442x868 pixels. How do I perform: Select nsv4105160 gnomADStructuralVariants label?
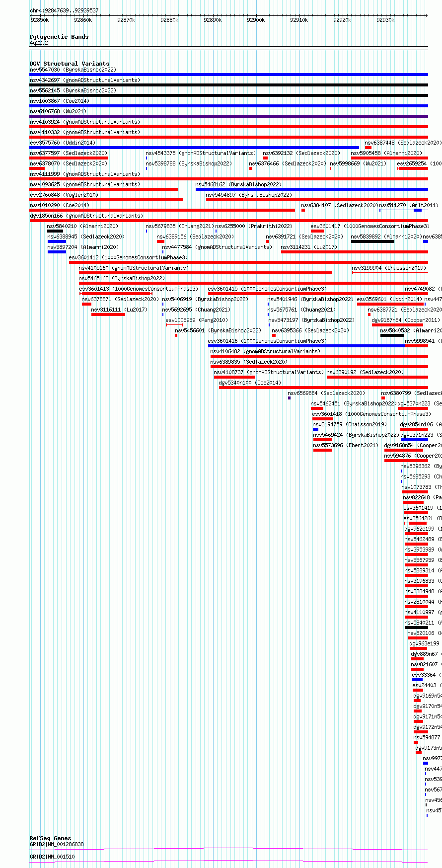pyautogui.click(x=134, y=268)
